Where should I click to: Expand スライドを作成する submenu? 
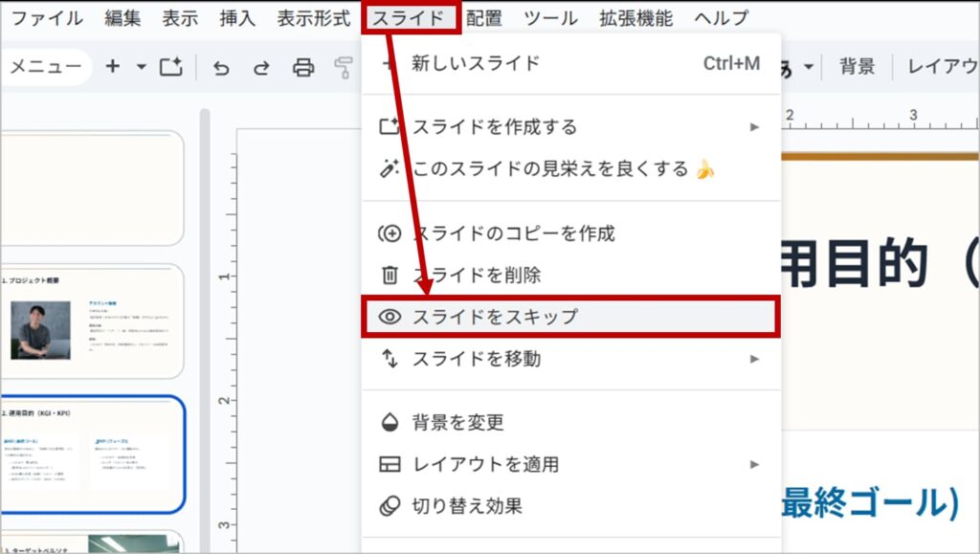(754, 127)
